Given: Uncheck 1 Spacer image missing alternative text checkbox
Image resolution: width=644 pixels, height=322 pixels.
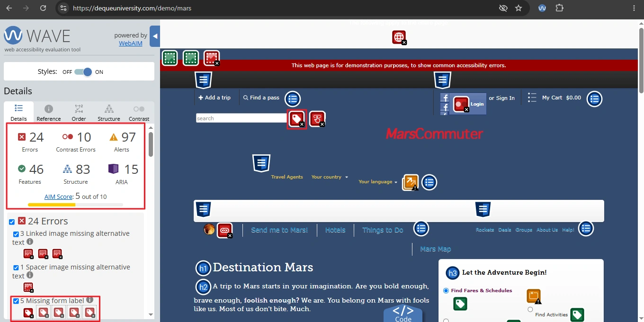Looking at the screenshot, I should click(16, 268).
